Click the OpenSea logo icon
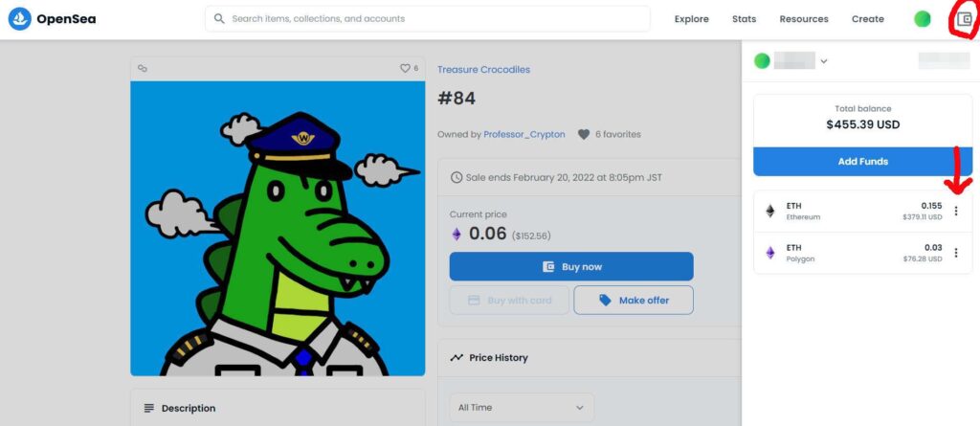This screenshot has width=980, height=426. pos(20,19)
